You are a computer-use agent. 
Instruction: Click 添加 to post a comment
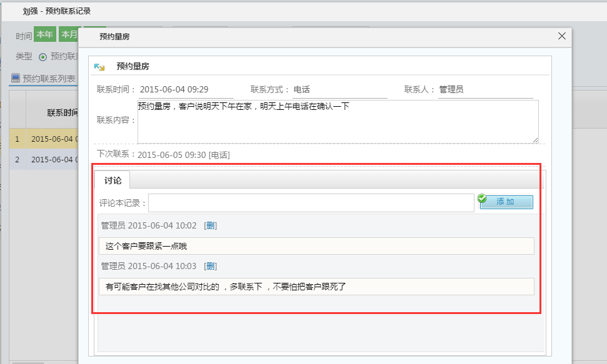tap(507, 202)
